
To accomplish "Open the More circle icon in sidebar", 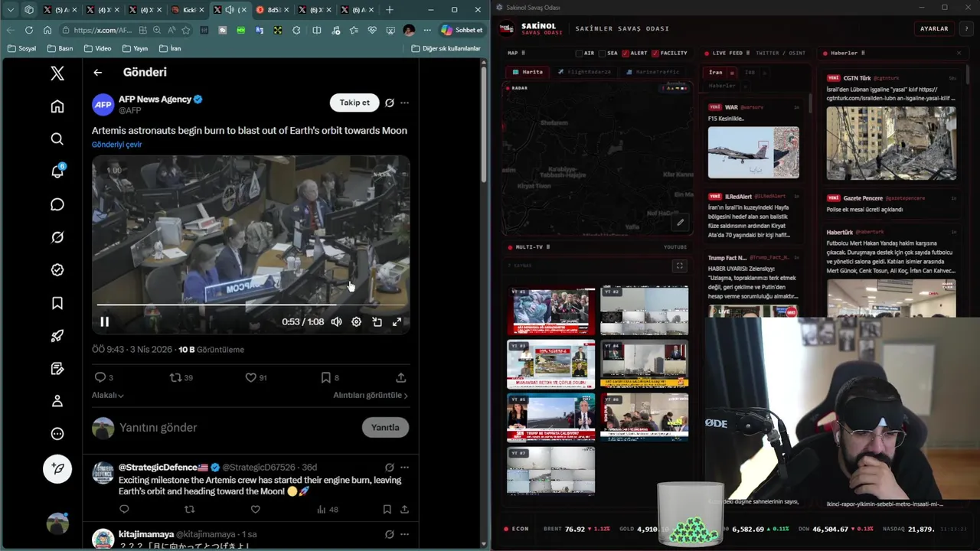I will pyautogui.click(x=57, y=434).
